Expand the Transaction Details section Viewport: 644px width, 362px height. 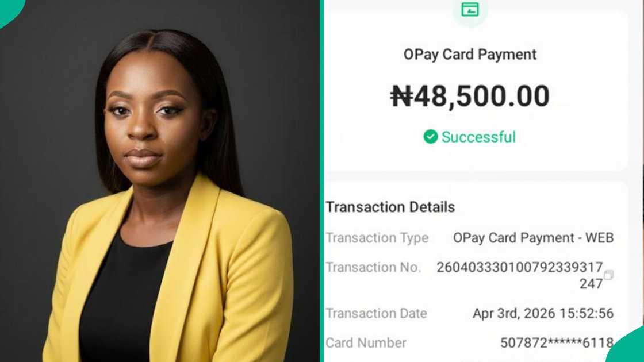pos(390,207)
